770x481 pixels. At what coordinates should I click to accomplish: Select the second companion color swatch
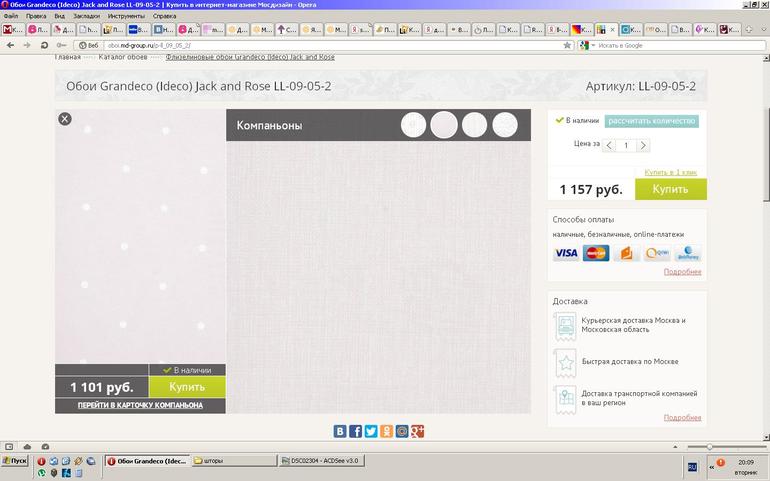(x=444, y=125)
